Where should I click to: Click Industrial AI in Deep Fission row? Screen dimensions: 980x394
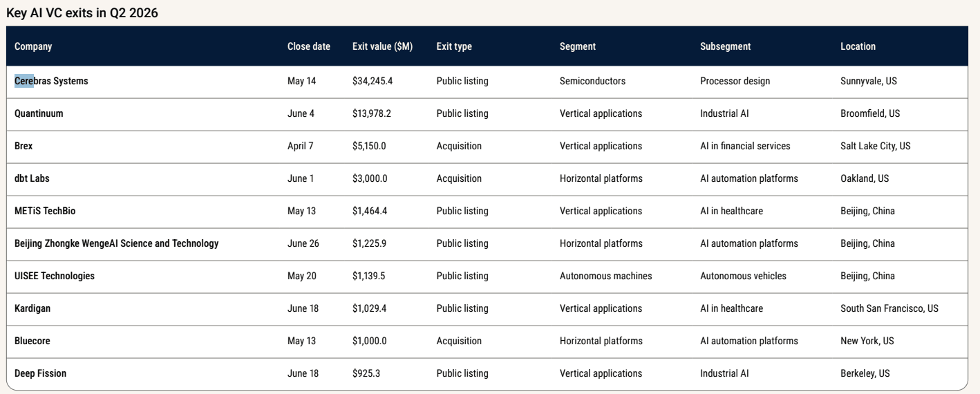click(x=724, y=373)
